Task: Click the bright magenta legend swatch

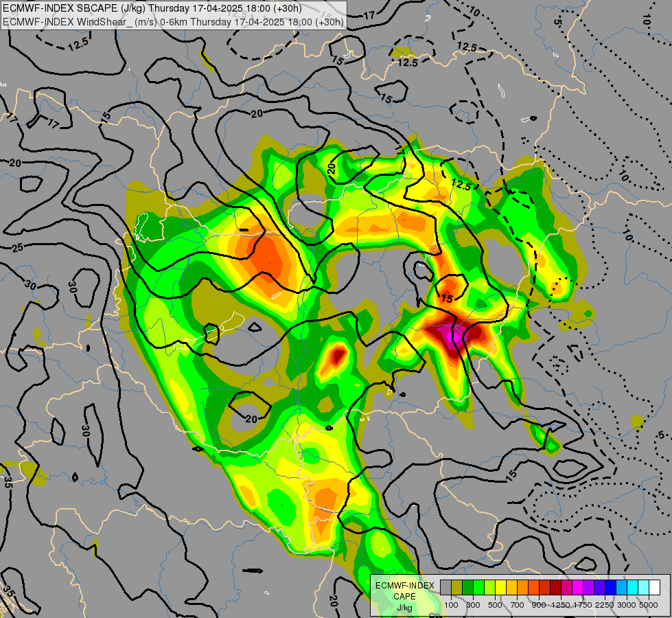Action: (x=577, y=588)
